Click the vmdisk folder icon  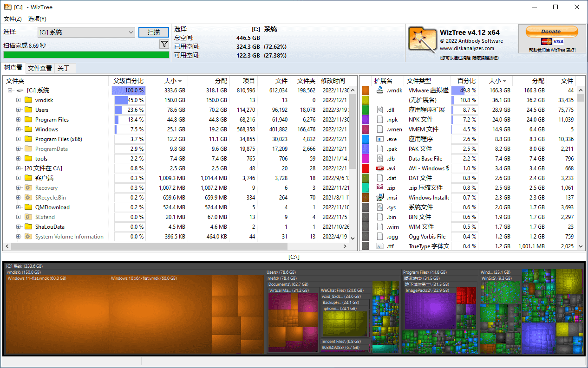tap(28, 100)
